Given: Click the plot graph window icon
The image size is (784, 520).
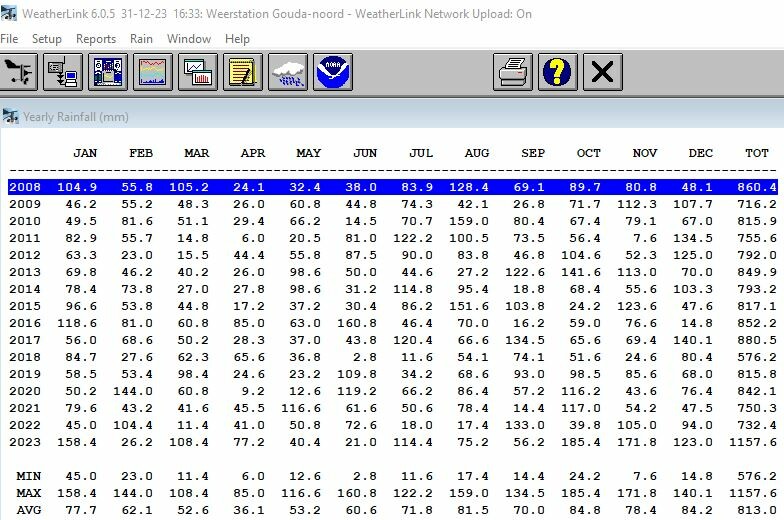Looking at the screenshot, I should [197, 72].
